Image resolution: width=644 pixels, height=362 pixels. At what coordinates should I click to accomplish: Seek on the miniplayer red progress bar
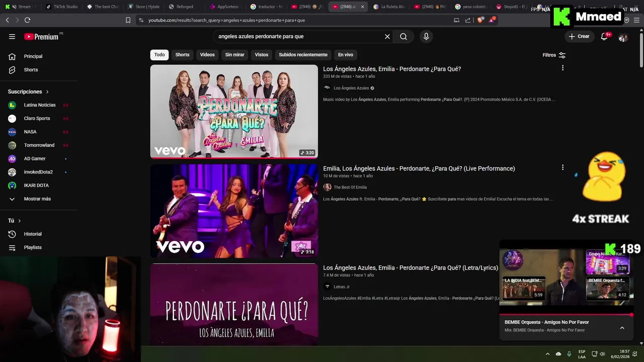point(567,315)
